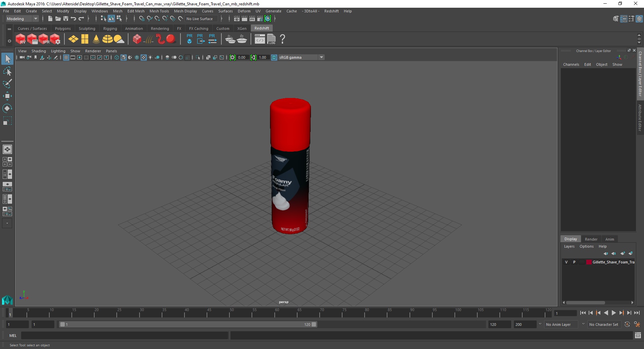Click the layer list horizontal scrollbar
Screen dimensions: 644x349
(586, 302)
